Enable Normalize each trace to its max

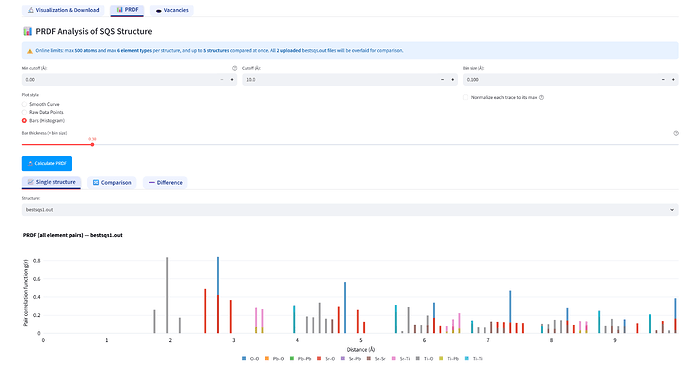click(x=466, y=98)
